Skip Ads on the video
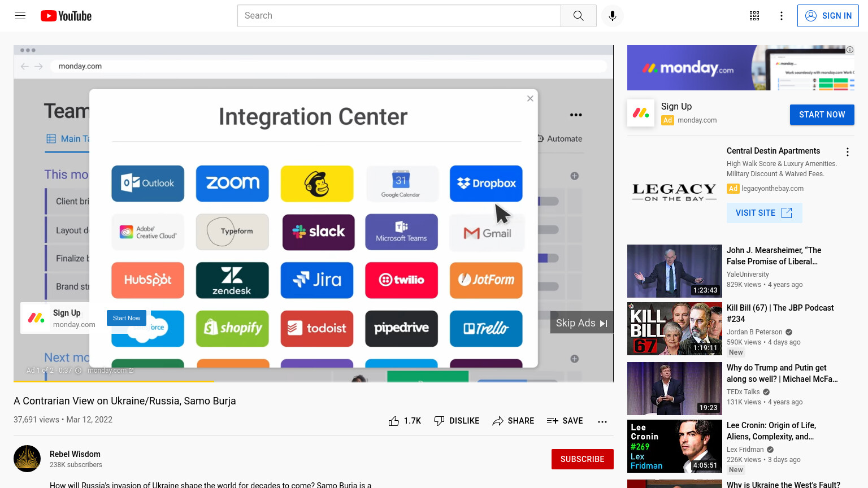The width and height of the screenshot is (868, 488). (581, 323)
